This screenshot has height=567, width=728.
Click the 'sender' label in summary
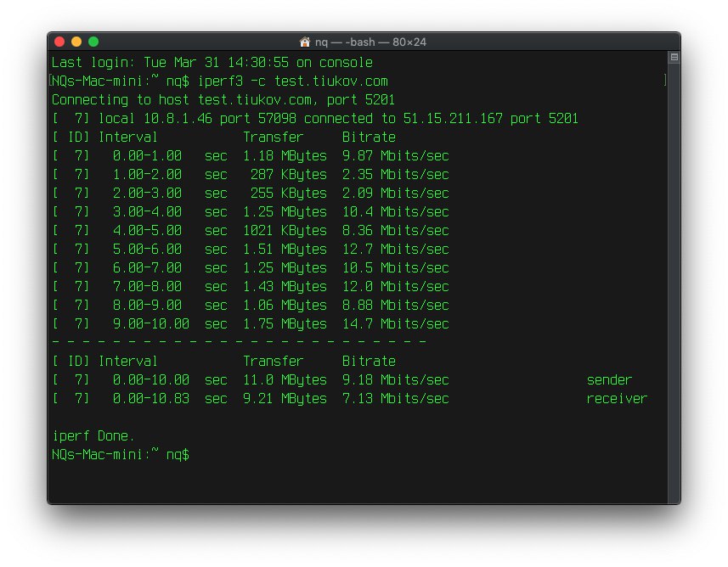(609, 380)
